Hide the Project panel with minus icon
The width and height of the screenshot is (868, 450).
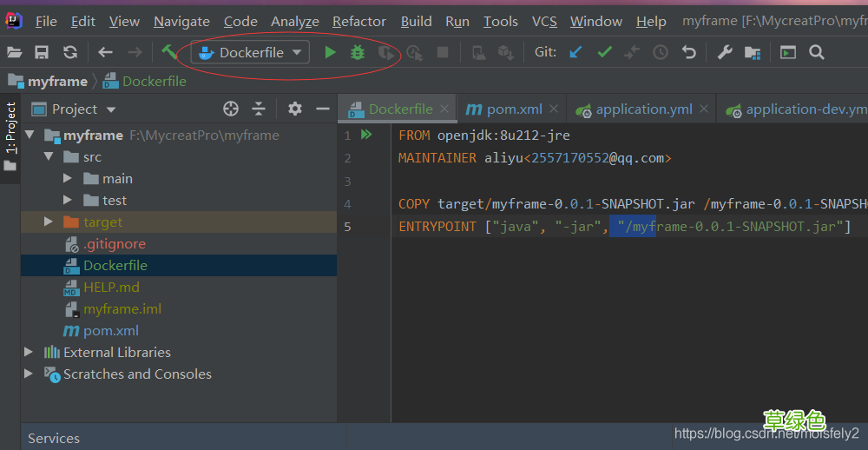[323, 109]
